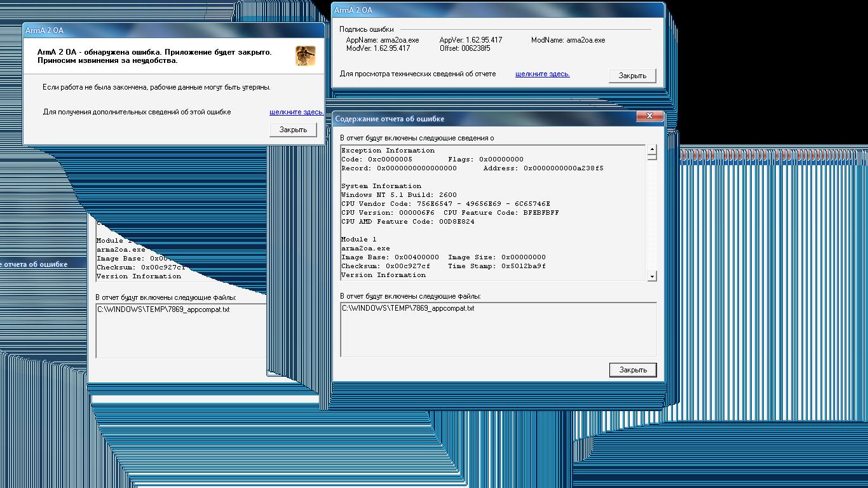The width and height of the screenshot is (868, 488).
Task: Open the "щелкните здесь" link for additional error details
Action: click(x=297, y=112)
